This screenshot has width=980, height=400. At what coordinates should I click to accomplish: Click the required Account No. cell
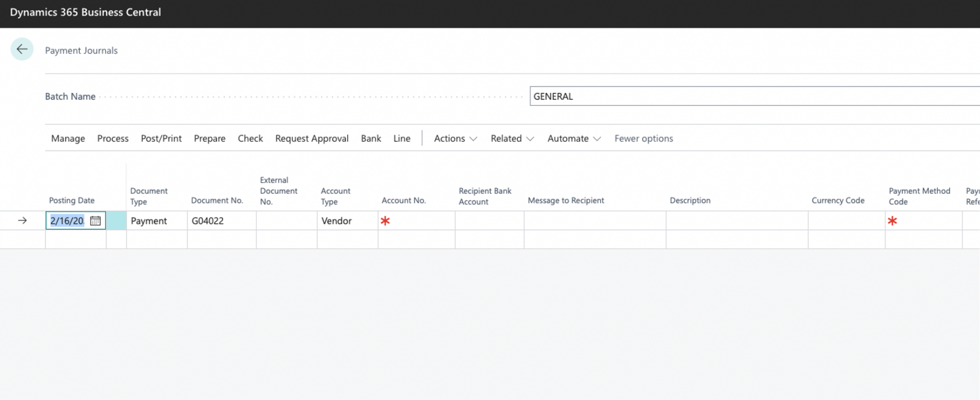416,221
